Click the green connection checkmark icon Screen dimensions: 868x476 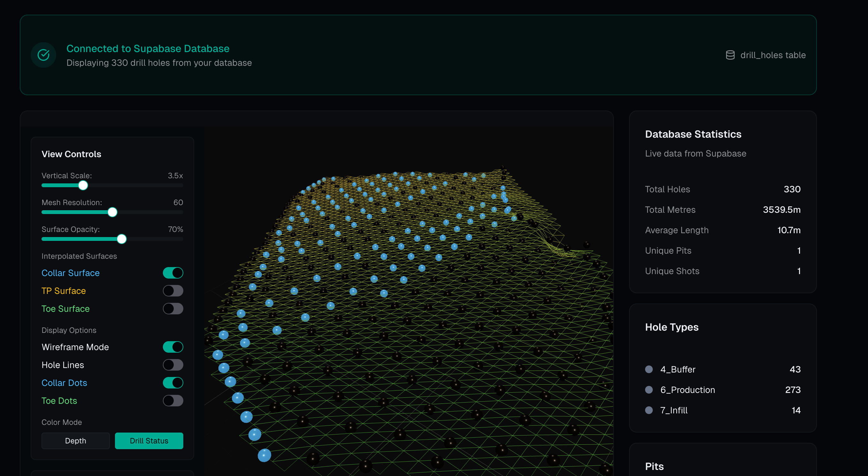[x=43, y=55]
